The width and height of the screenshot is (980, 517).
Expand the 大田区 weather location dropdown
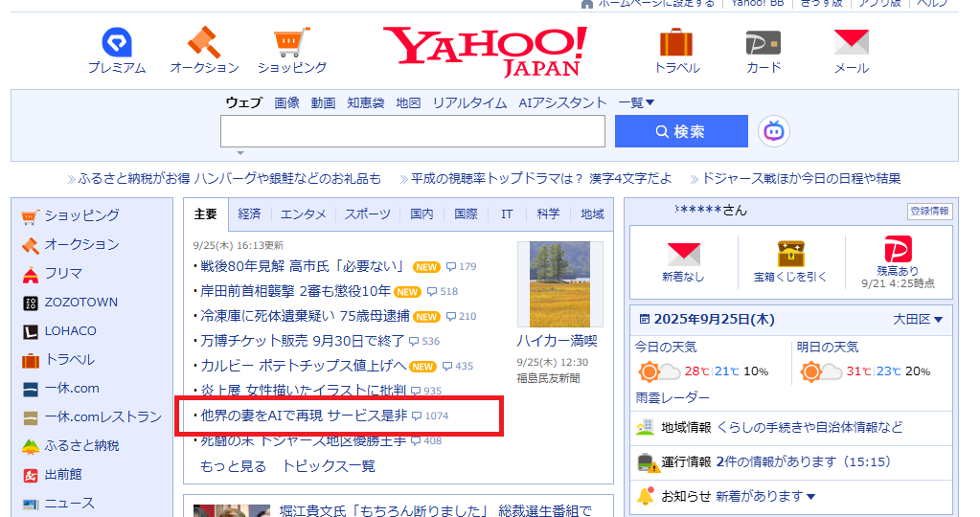(918, 319)
